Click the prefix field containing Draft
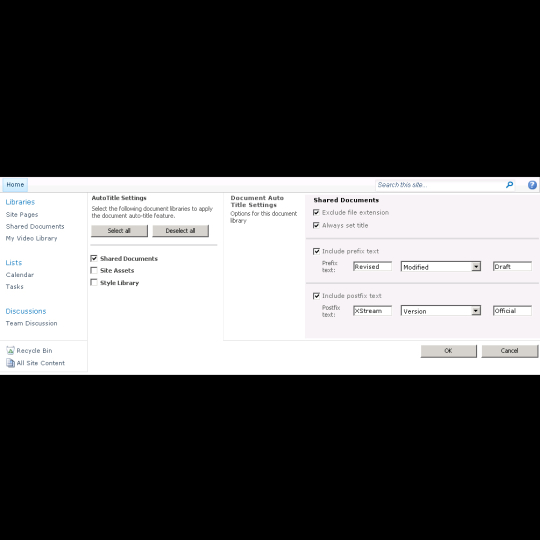Viewport: 540px width, 540px height. [512, 267]
